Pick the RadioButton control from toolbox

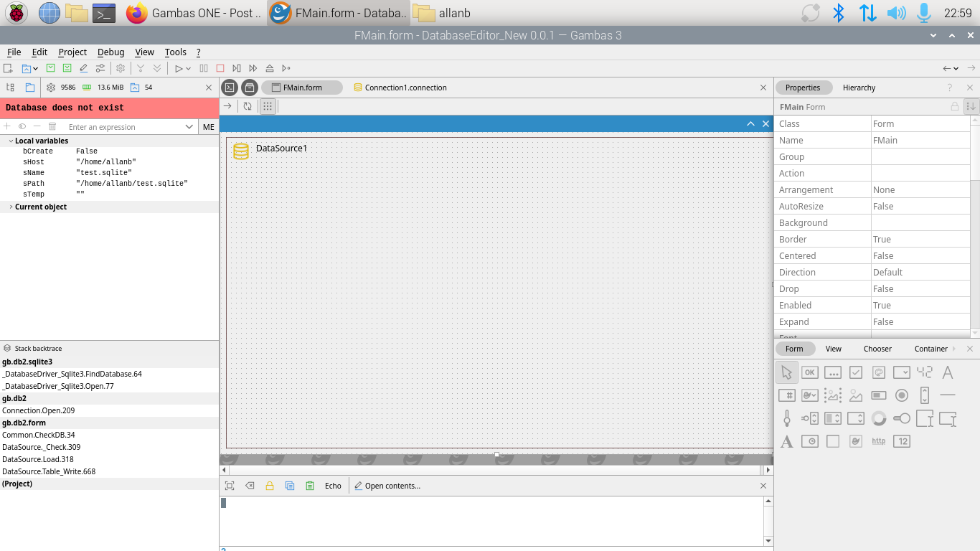[902, 395]
